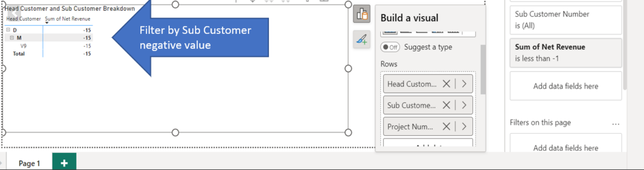Collapse the M row in matrix
644x170 pixels.
coord(12,38)
